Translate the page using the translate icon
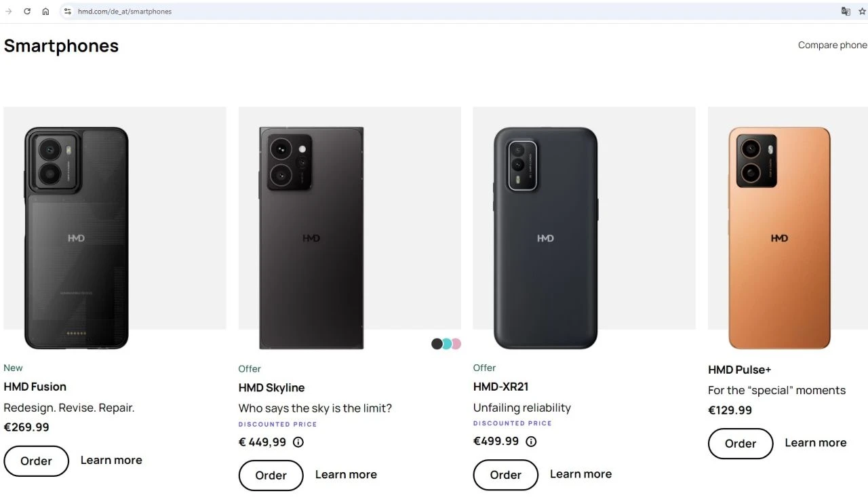The image size is (868, 504). pos(845,12)
